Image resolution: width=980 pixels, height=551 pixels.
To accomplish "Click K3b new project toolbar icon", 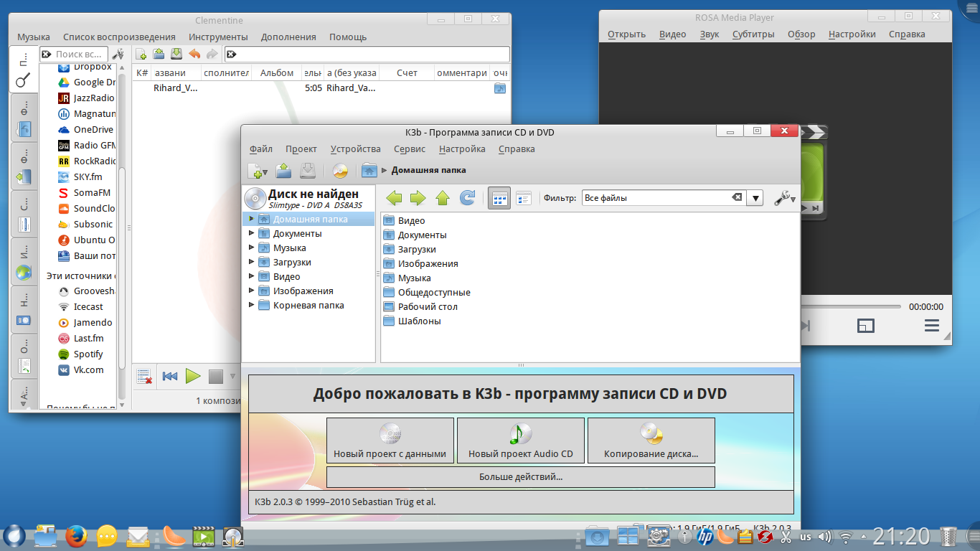I will (258, 171).
